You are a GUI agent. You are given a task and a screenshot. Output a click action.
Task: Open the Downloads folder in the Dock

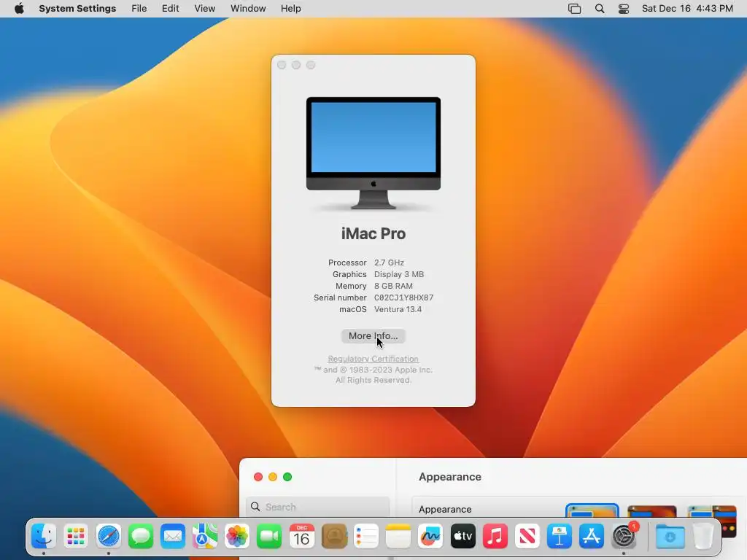pos(670,536)
